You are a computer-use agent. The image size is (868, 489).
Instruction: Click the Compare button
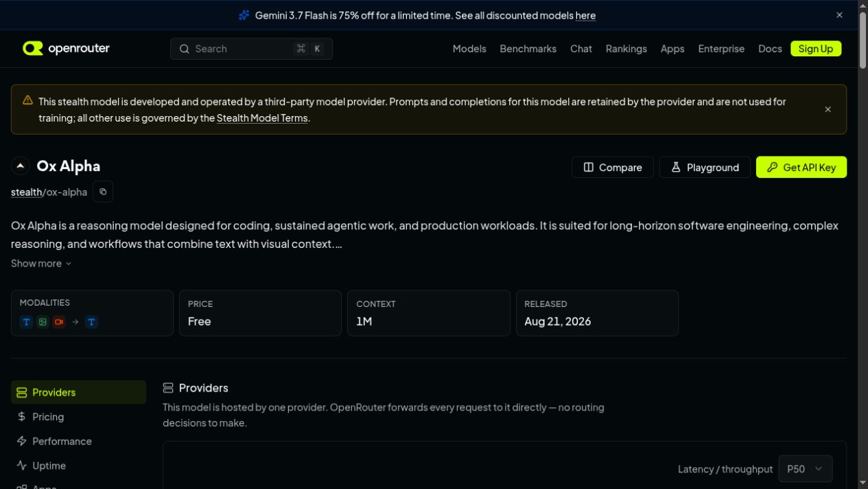point(613,167)
